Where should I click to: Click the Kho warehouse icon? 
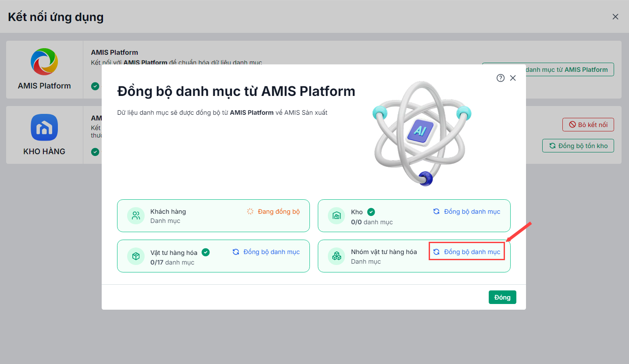tap(337, 216)
